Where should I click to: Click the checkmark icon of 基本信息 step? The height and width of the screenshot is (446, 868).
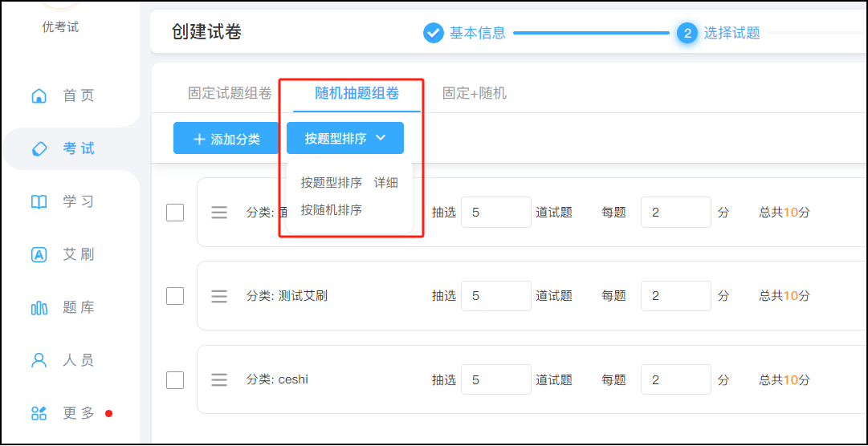pos(434,33)
